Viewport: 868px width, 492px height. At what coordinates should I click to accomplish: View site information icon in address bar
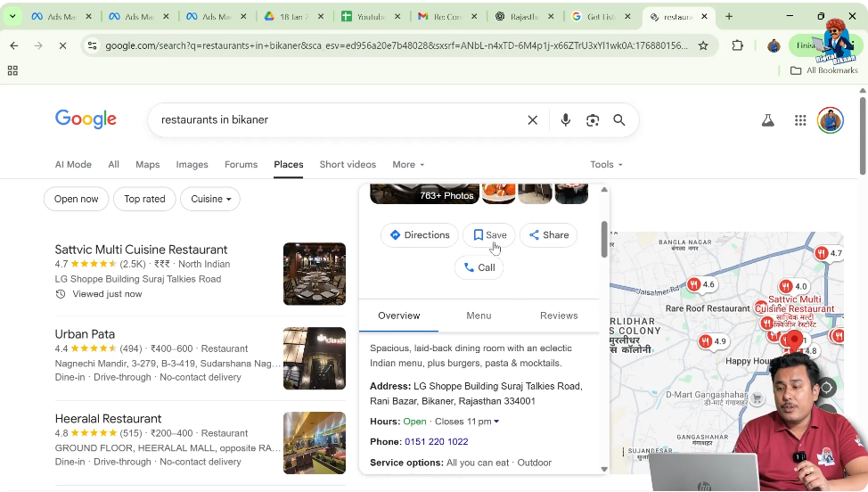(x=93, y=46)
